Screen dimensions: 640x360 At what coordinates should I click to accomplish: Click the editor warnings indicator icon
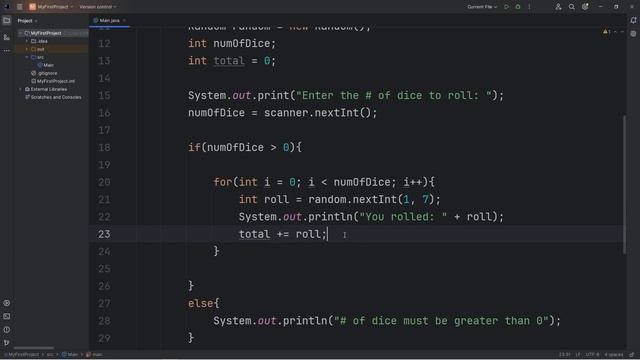pyautogui.click(x=607, y=32)
